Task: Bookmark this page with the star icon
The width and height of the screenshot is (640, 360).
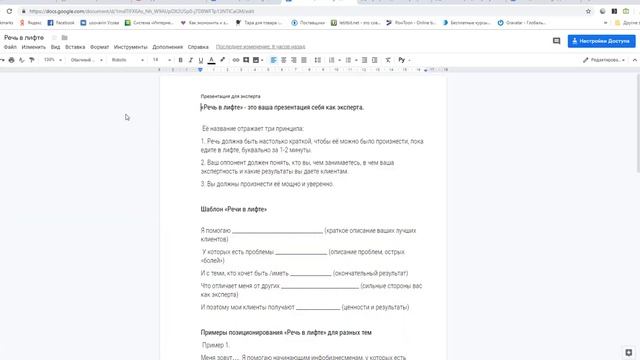Action: tap(588, 11)
